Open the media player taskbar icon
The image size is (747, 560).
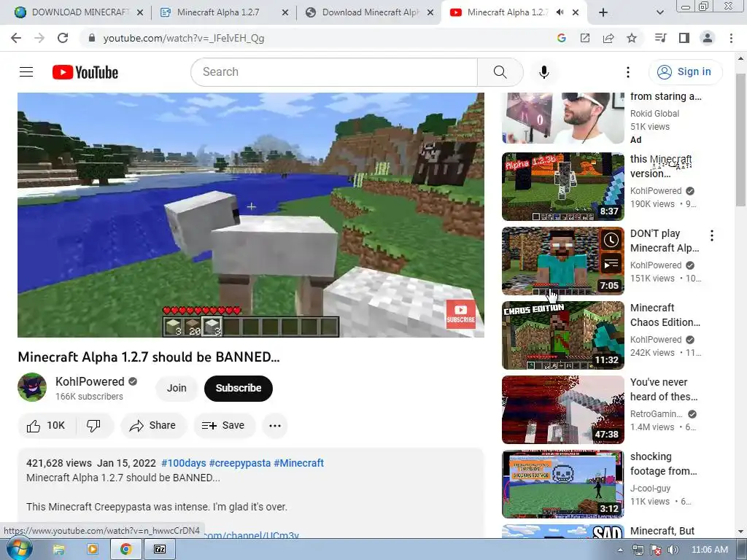click(x=93, y=550)
